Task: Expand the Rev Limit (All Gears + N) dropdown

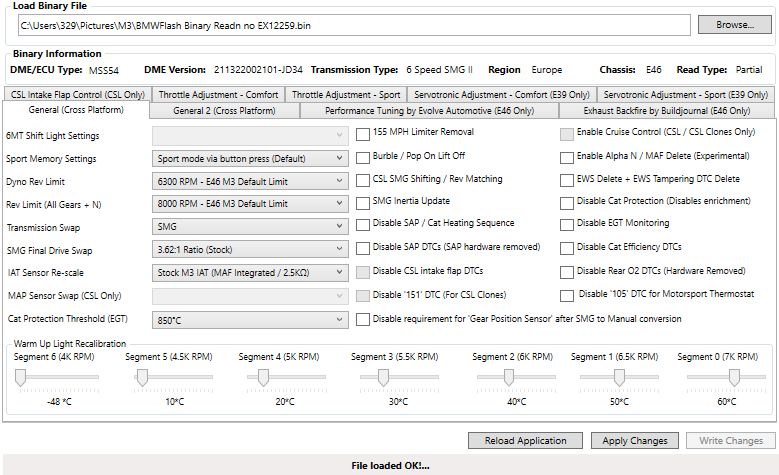Action: click(x=250, y=204)
